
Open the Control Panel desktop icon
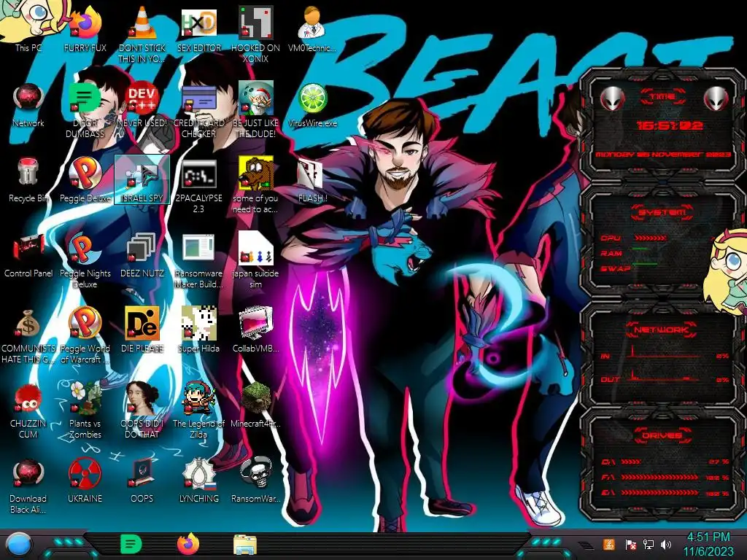pos(28,254)
